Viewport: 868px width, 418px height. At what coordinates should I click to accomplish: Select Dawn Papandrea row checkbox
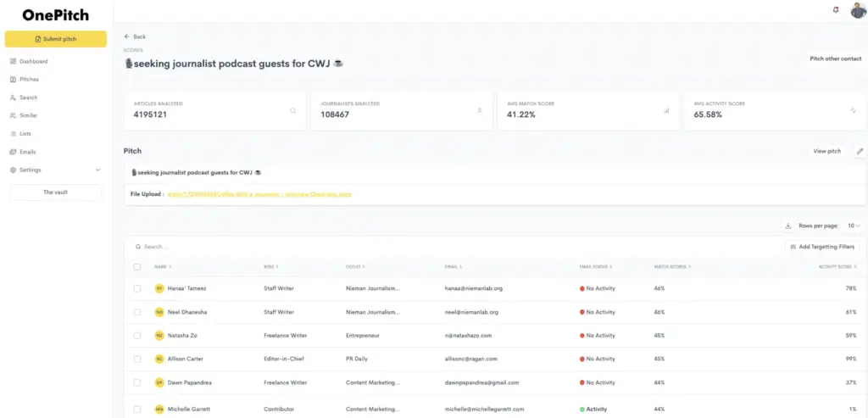(x=137, y=382)
